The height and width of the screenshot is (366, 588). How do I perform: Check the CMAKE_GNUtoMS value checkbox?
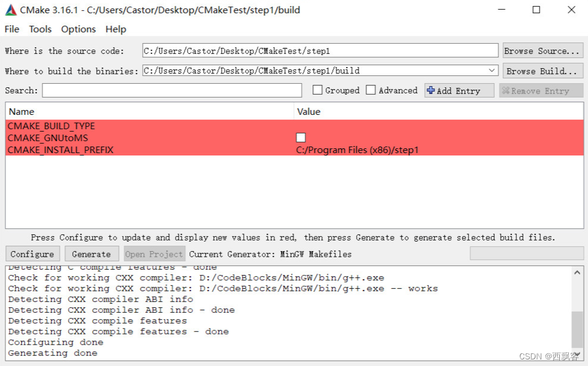tap(301, 137)
